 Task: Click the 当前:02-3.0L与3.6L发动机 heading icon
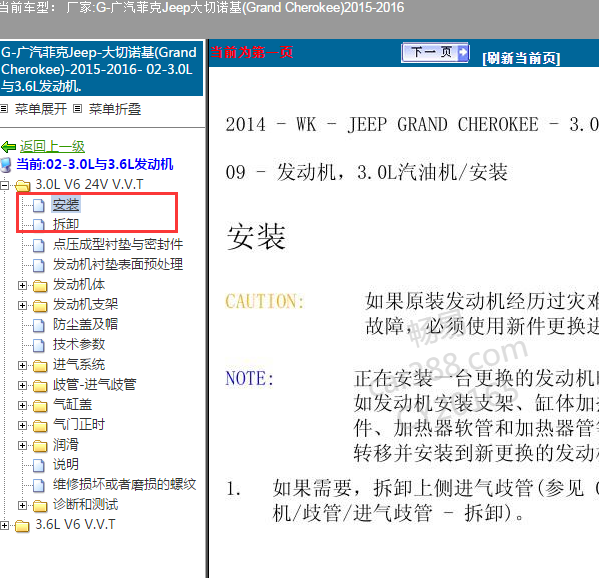pos(6,165)
